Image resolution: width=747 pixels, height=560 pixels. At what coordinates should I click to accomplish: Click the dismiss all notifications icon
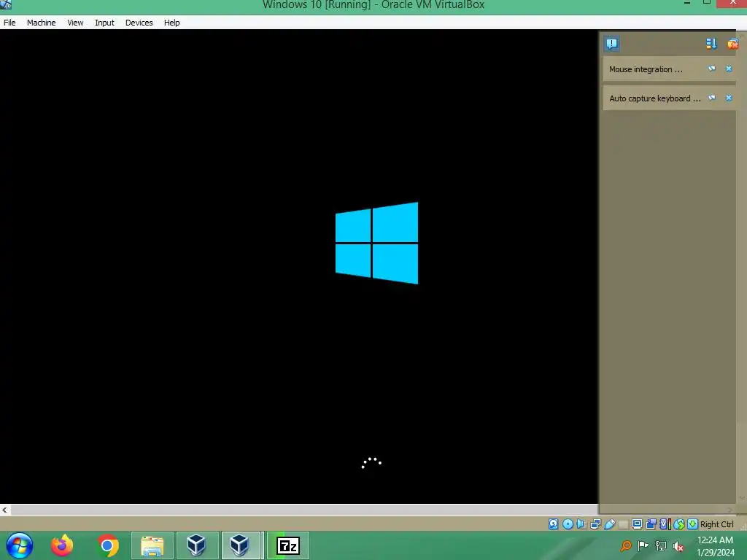[732, 44]
